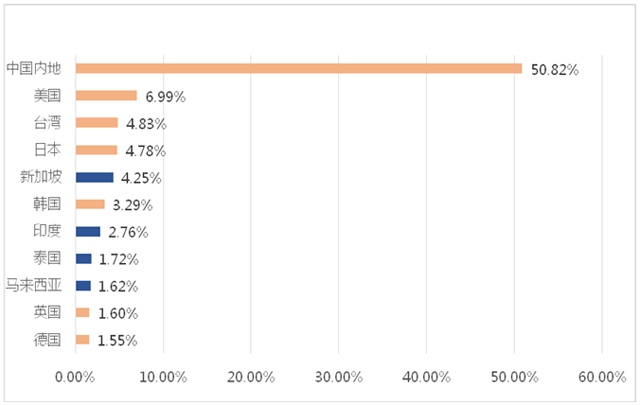Viewport: 640px width, 406px height.
Task: Select the 美国 bar in chart
Action: pos(106,96)
